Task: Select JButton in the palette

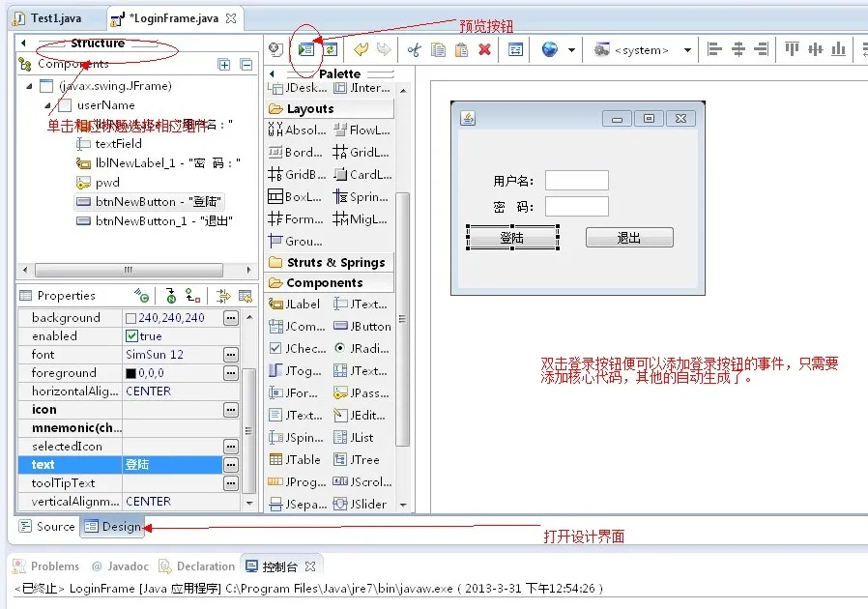Action: [362, 326]
